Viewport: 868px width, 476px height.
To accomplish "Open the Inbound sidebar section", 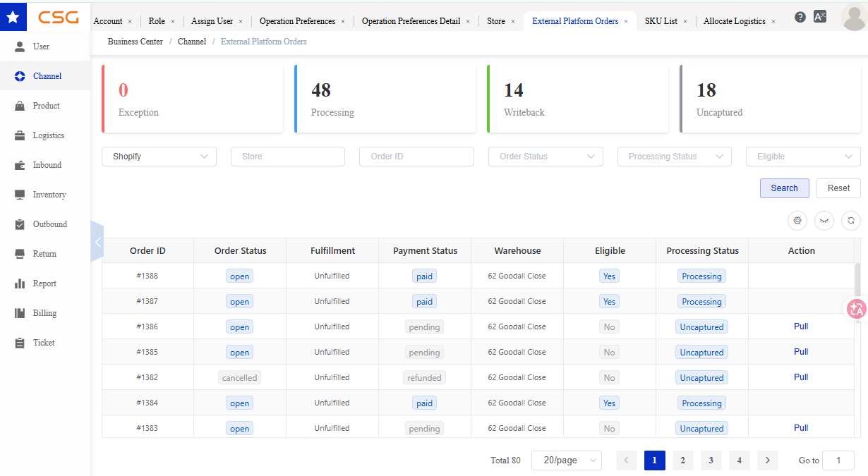I will 45,165.
